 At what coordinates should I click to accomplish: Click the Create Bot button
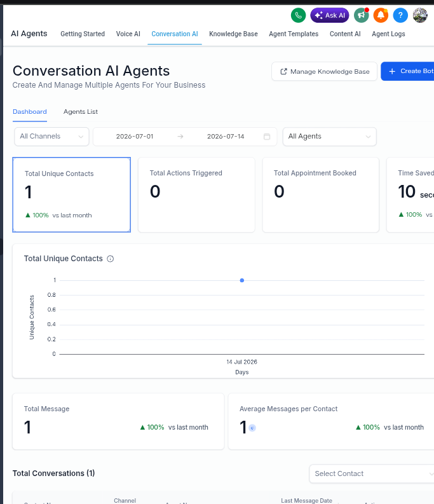pos(408,71)
